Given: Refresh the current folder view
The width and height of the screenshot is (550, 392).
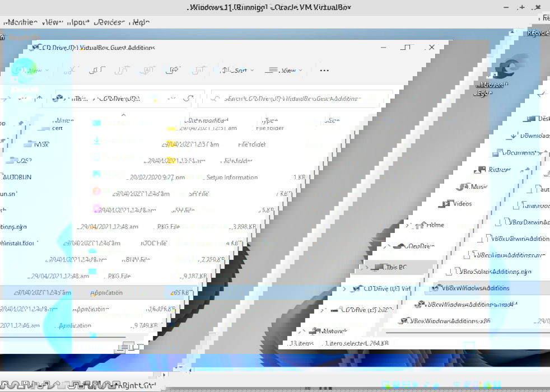Looking at the screenshot, I should [x=189, y=99].
